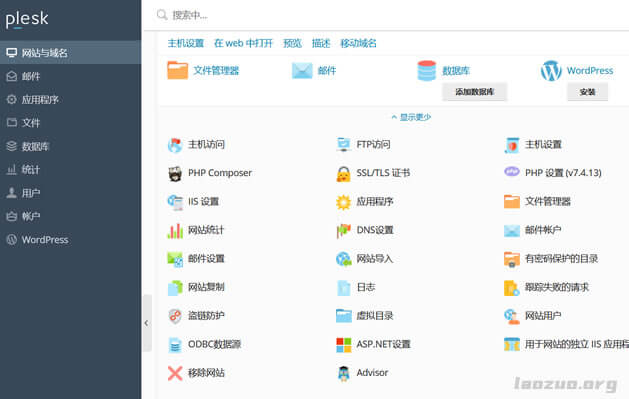This screenshot has width=629, height=399.
Task: Collapse the sidebar using arrow handle
Action: pyautogui.click(x=147, y=323)
